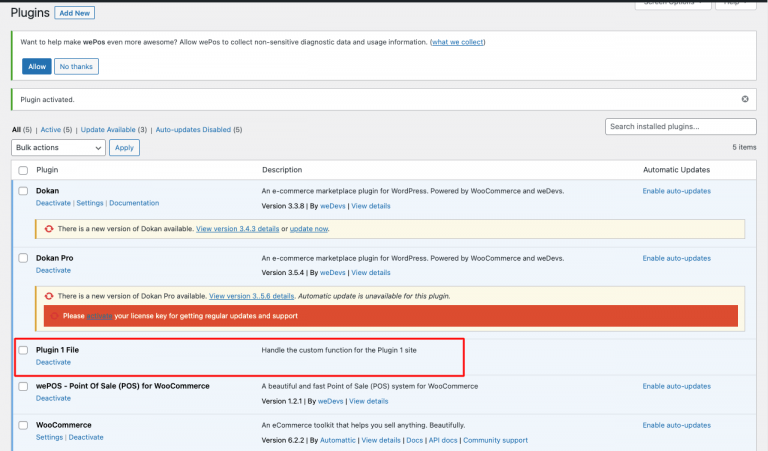Dismiss the 'Plugin activated' notice
The width and height of the screenshot is (768, 451).
pyautogui.click(x=744, y=99)
